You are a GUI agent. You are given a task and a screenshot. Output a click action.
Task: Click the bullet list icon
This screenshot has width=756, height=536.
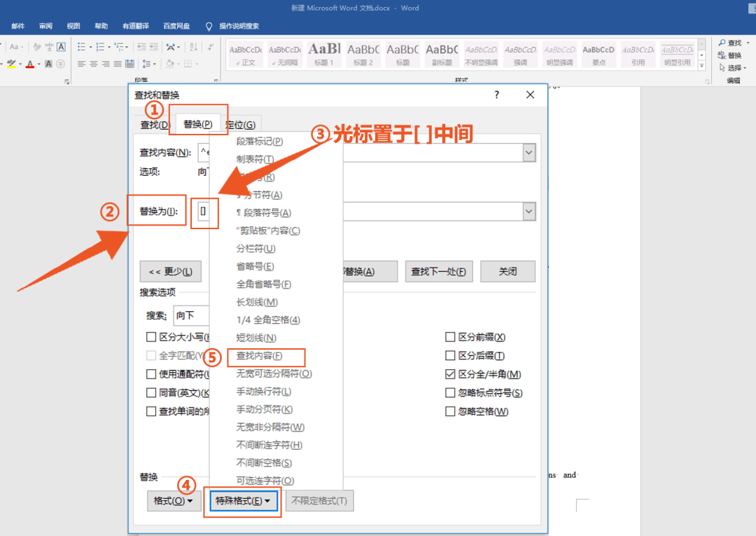pyautogui.click(x=81, y=47)
